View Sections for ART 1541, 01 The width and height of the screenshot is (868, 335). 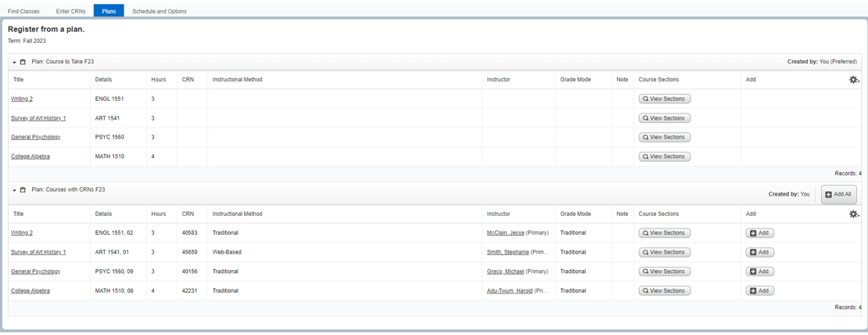(664, 252)
